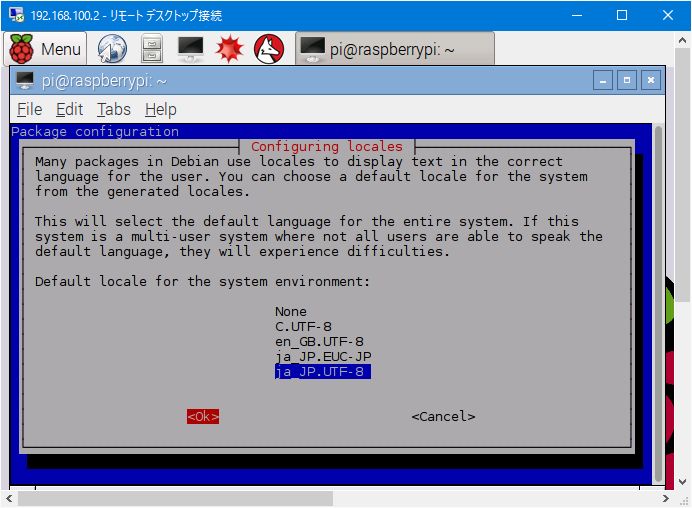Click the <Cancel> button
The height and width of the screenshot is (508, 692).
[443, 416]
